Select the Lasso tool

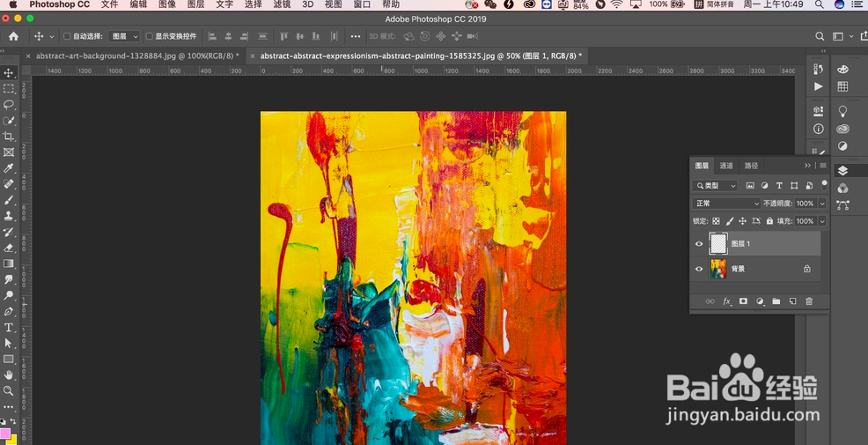point(8,105)
